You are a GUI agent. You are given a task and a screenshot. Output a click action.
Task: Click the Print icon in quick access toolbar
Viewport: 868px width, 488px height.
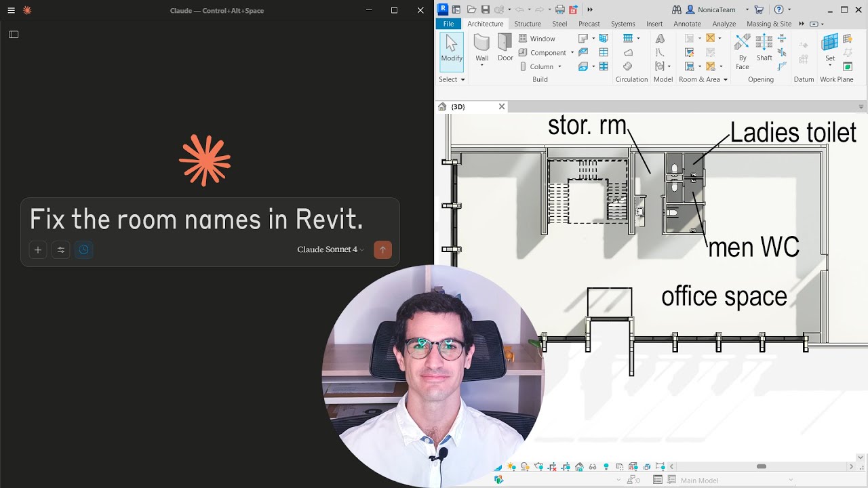[x=560, y=9]
